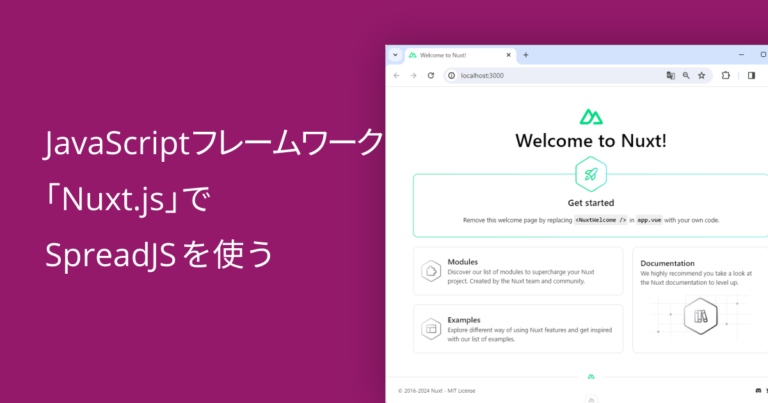Minimize the browser window

click(x=741, y=55)
